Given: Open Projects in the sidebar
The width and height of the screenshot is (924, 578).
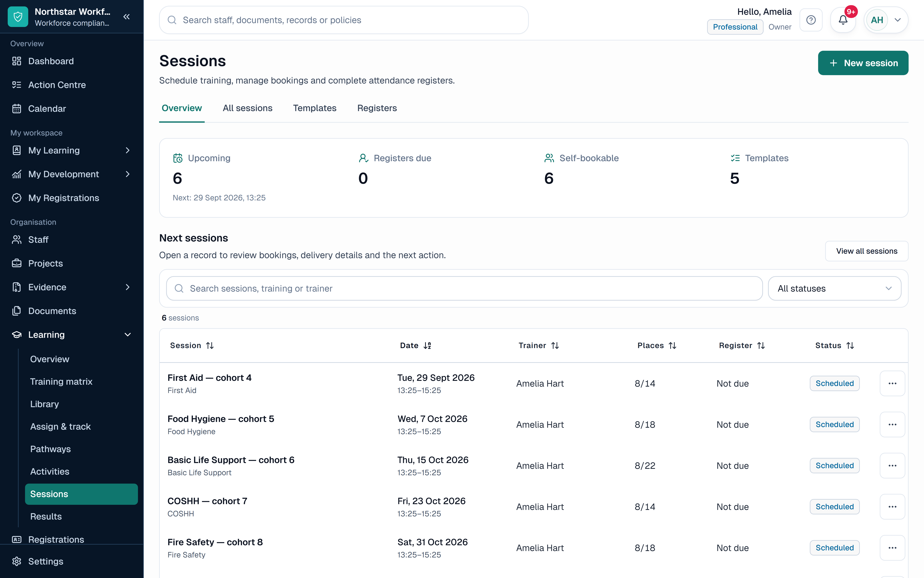Looking at the screenshot, I should (x=72, y=263).
